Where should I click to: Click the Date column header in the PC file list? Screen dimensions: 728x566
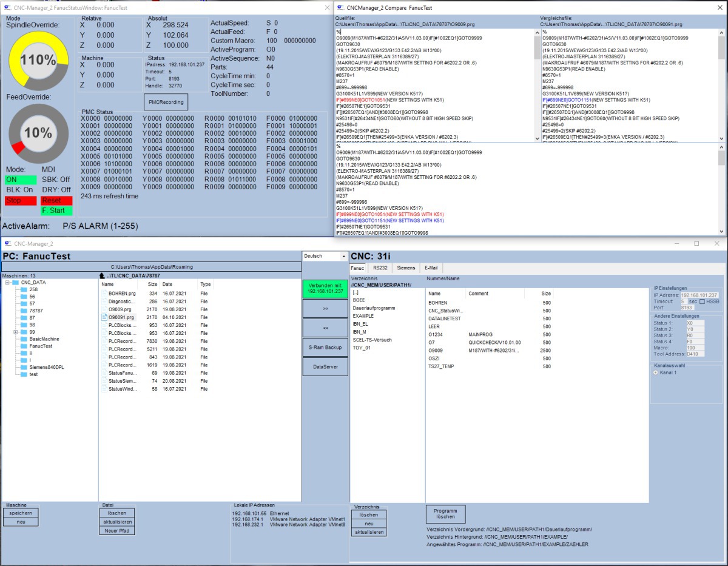pyautogui.click(x=178, y=284)
